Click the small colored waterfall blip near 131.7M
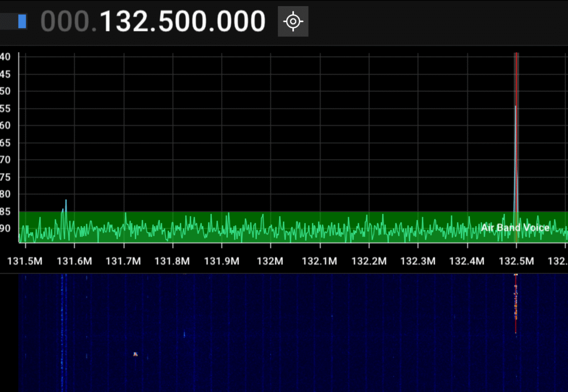 tap(135, 354)
